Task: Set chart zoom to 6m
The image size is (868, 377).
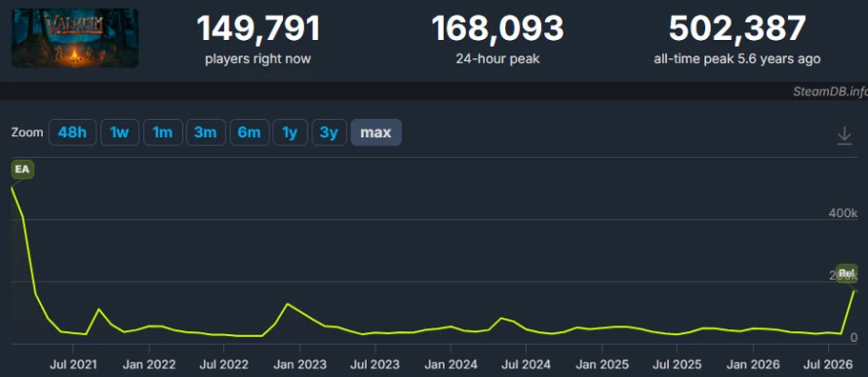Action: [x=250, y=132]
